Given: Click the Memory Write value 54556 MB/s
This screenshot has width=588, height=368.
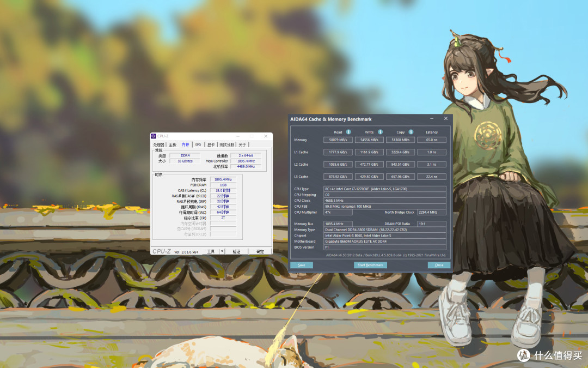Looking at the screenshot, I should click(369, 140).
